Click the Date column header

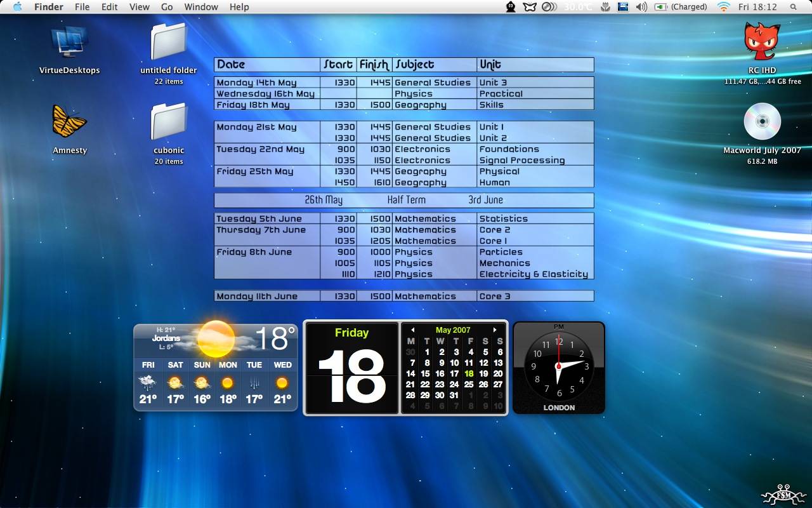[x=268, y=64]
